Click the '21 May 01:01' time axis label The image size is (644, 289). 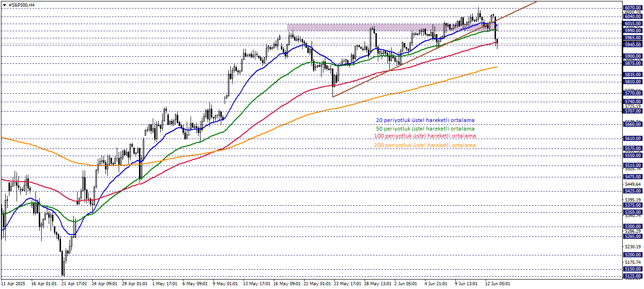[318, 284]
